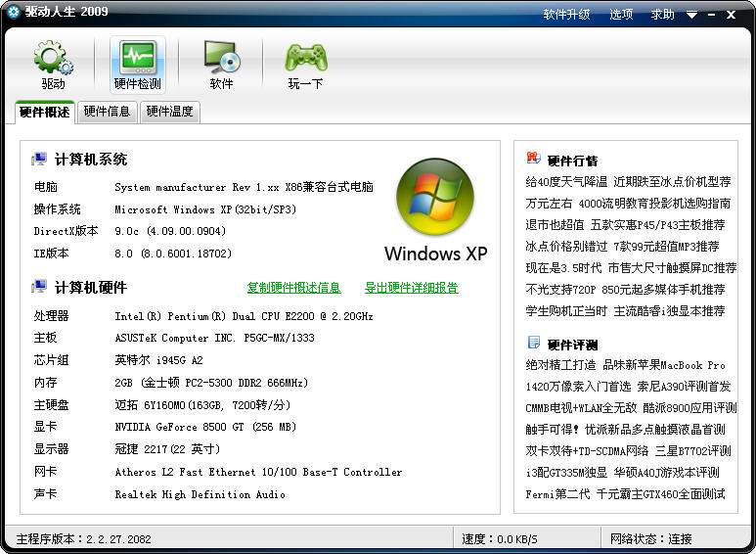Click the 计算机硬件 section icon
This screenshot has height=554, width=756.
pyautogui.click(x=39, y=287)
